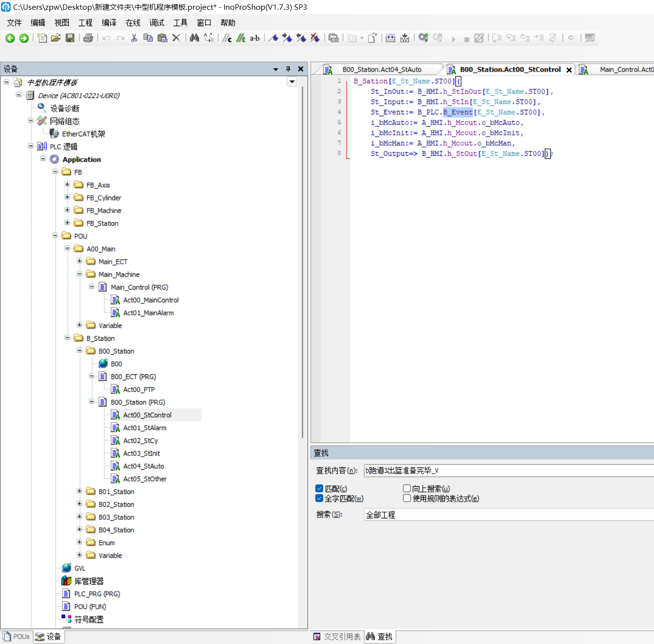This screenshot has width=654, height=644.
Task: Enable the 向上搜索(u) search up checkbox
Action: [407, 488]
